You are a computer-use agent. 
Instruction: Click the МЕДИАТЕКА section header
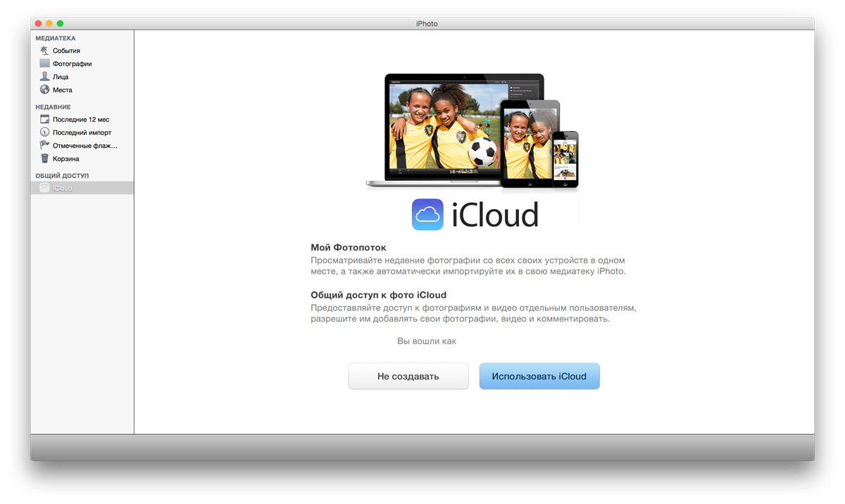[56, 39]
